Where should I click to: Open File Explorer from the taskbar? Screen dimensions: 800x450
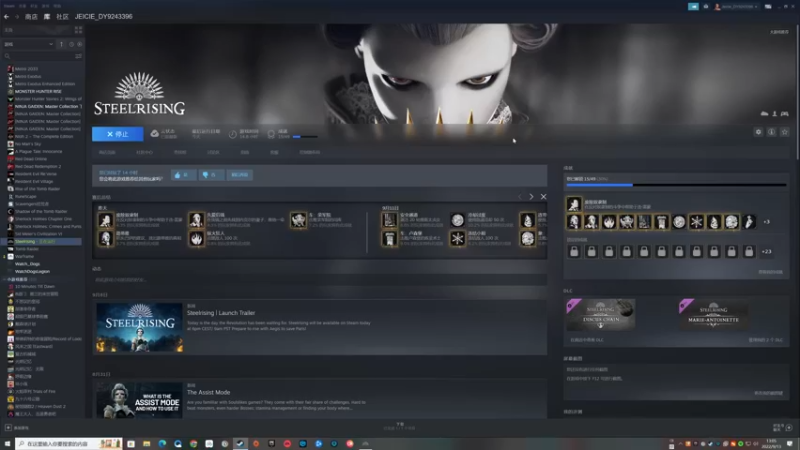click(x=146, y=444)
